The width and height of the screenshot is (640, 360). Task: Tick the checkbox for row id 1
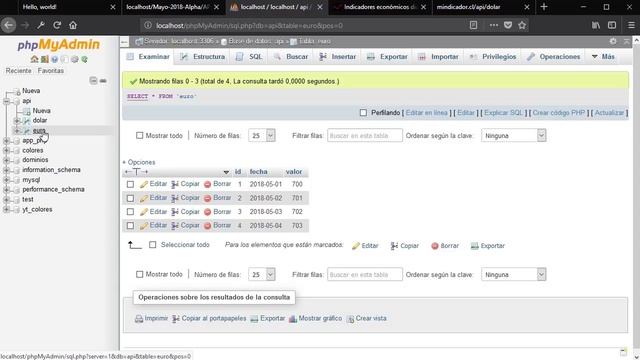130,184
